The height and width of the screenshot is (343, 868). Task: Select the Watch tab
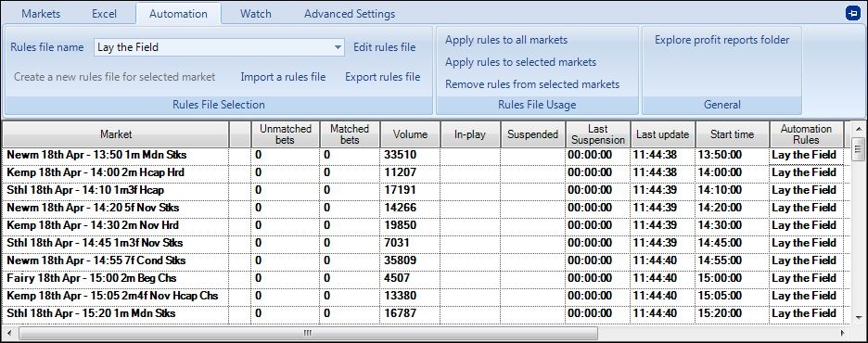click(x=256, y=14)
